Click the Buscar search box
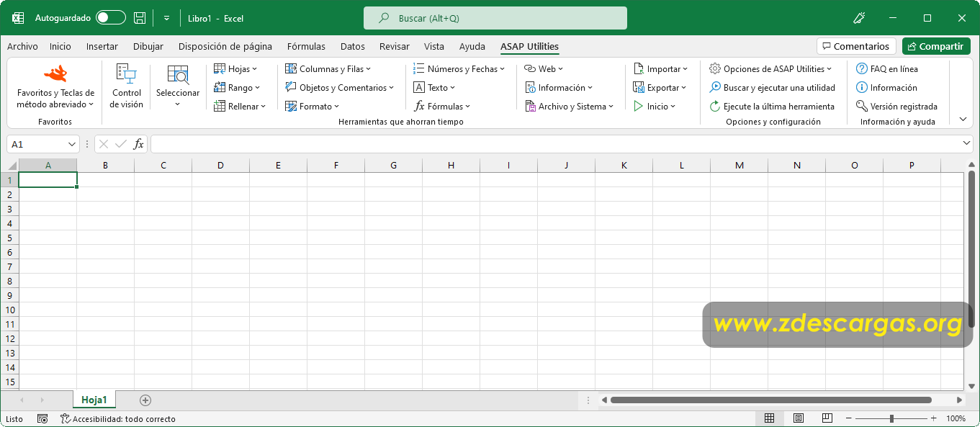 [x=495, y=18]
